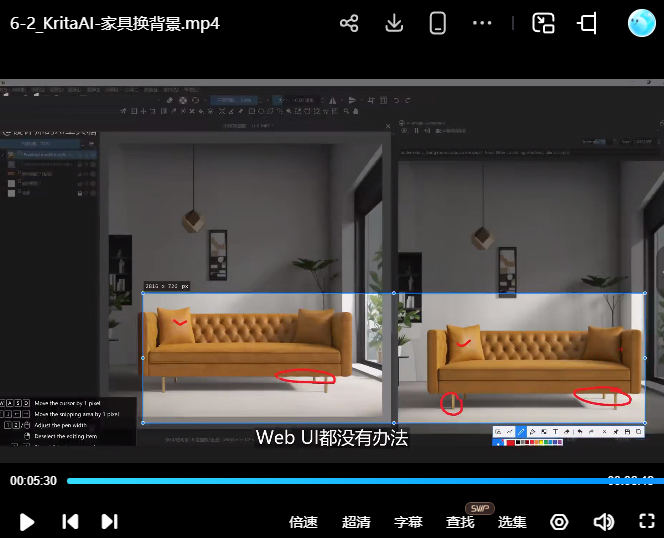Open the three-dots more options menu
The width and height of the screenshot is (664, 538).
click(x=482, y=24)
